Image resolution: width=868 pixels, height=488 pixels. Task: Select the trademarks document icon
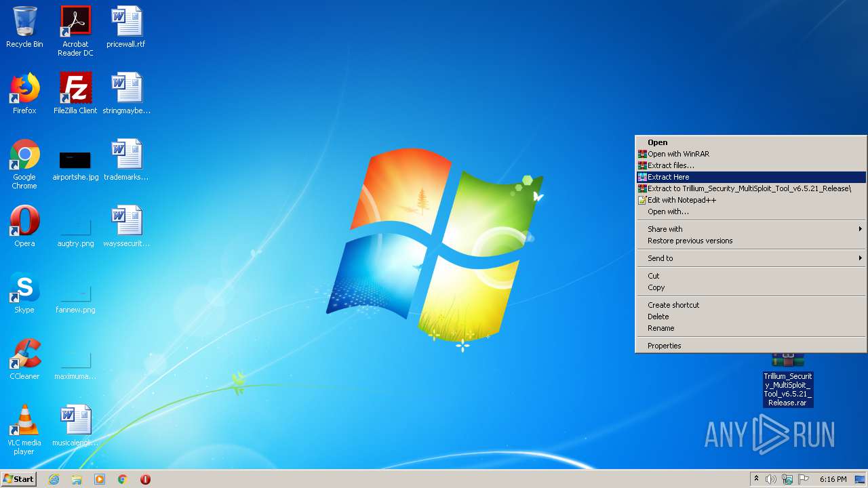[126, 160]
